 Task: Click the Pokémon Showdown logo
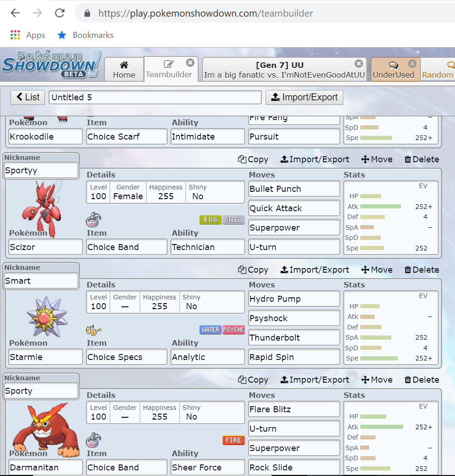tap(51, 64)
